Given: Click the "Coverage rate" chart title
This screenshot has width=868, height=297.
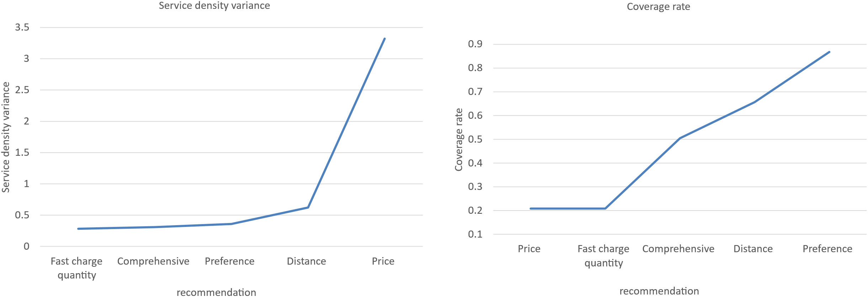Looking at the screenshot, I should (658, 7).
